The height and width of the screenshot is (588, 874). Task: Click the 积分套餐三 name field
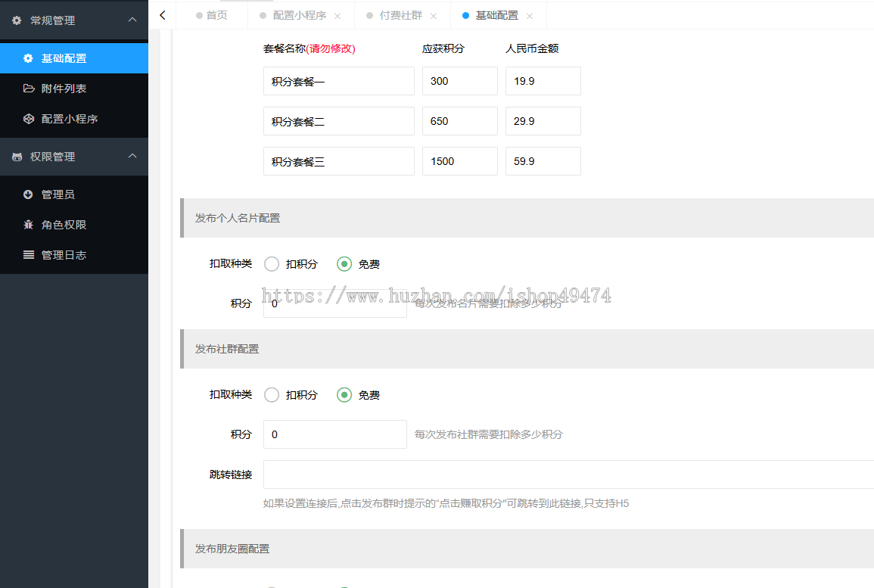tap(339, 161)
